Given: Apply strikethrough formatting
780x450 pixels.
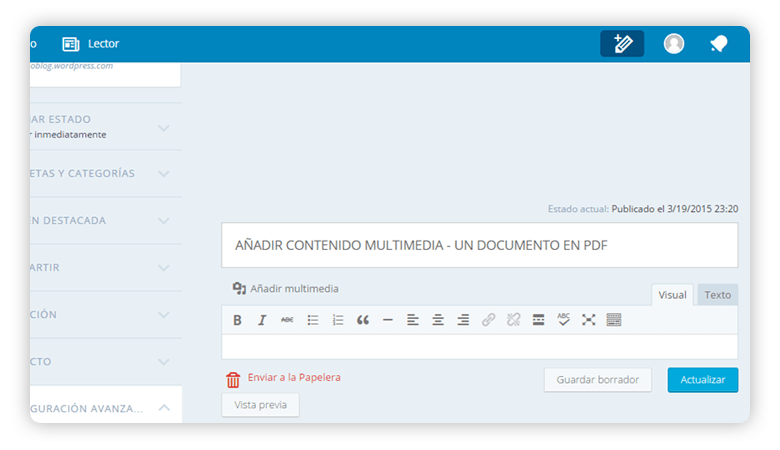Looking at the screenshot, I should tap(287, 320).
